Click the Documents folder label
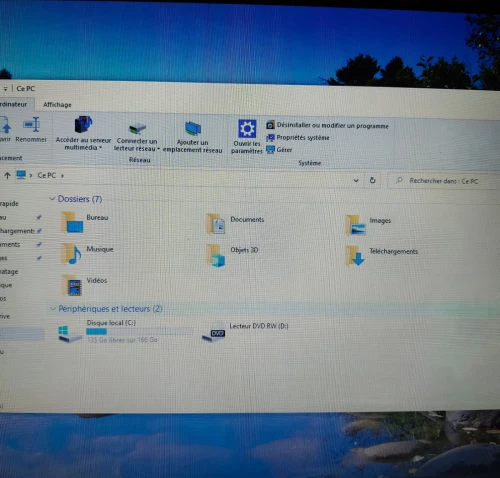 tap(247, 219)
